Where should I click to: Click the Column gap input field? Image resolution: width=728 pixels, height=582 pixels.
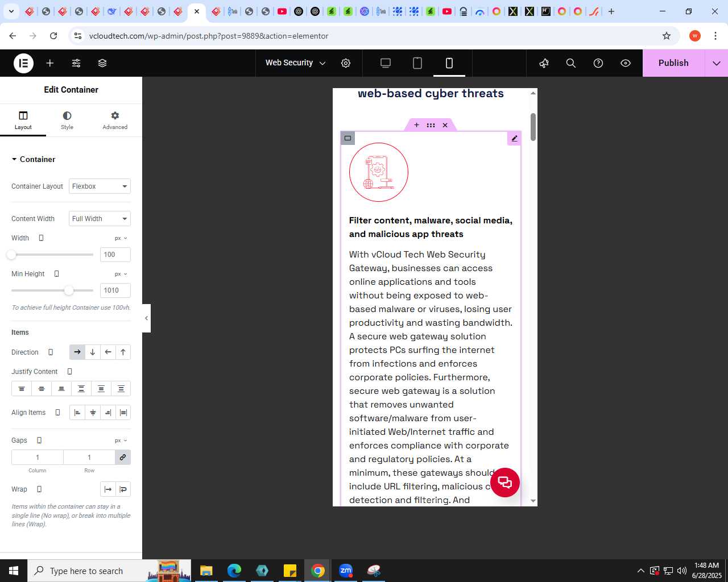[x=38, y=458]
